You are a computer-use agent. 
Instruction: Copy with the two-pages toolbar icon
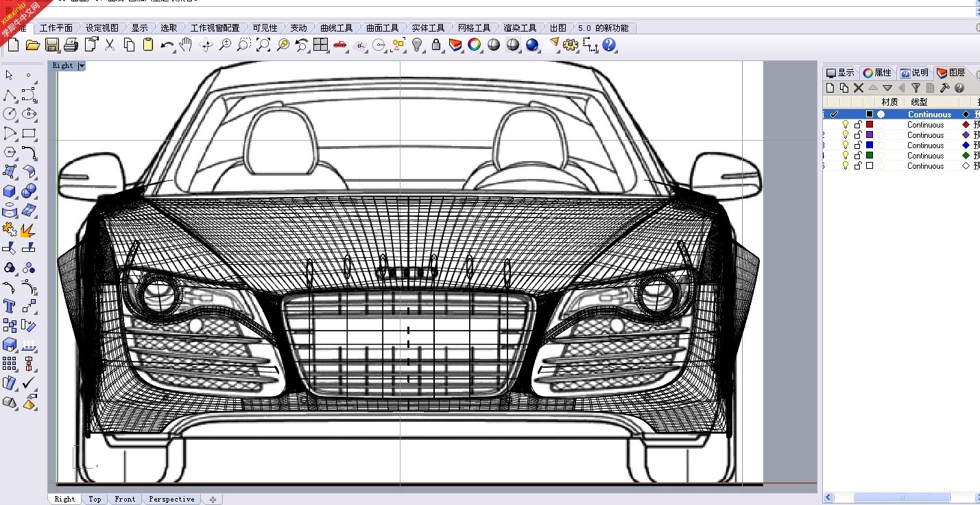pos(129,45)
